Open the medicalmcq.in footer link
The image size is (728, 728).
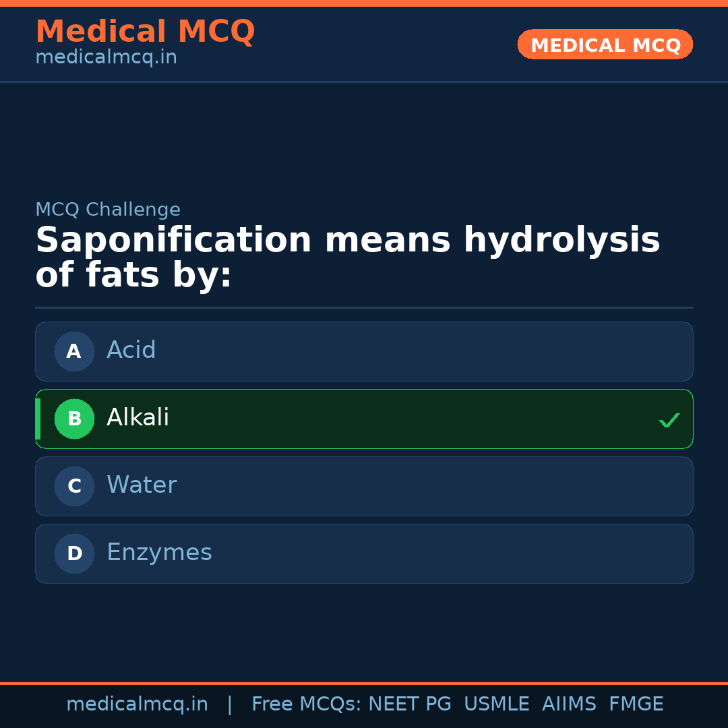[137, 704]
